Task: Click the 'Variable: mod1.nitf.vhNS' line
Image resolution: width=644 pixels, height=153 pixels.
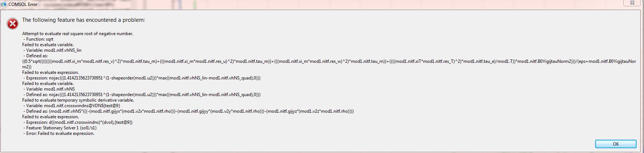Action: 49,89
